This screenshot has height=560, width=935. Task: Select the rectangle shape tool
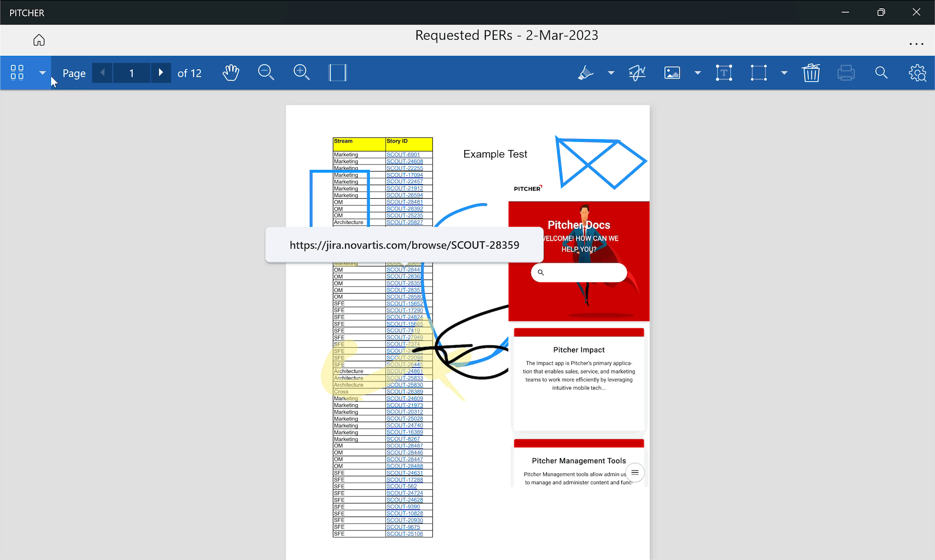pos(759,72)
